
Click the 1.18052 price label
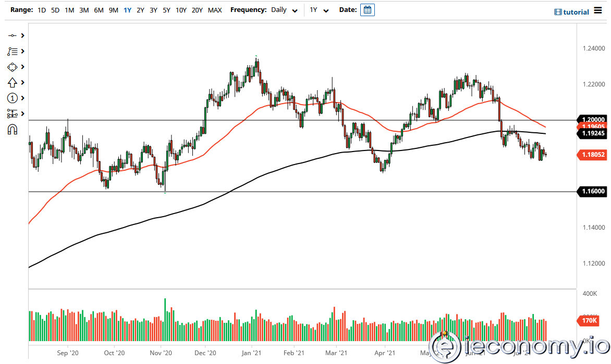tap(592, 155)
